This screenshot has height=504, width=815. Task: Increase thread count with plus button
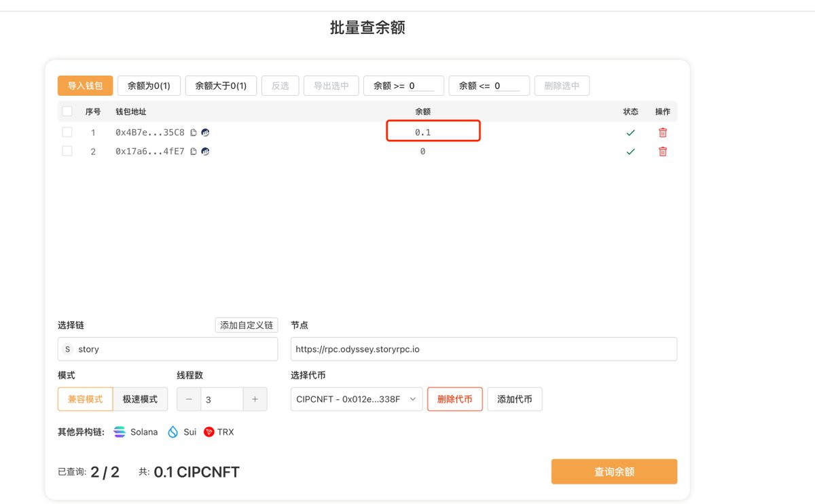(x=255, y=399)
